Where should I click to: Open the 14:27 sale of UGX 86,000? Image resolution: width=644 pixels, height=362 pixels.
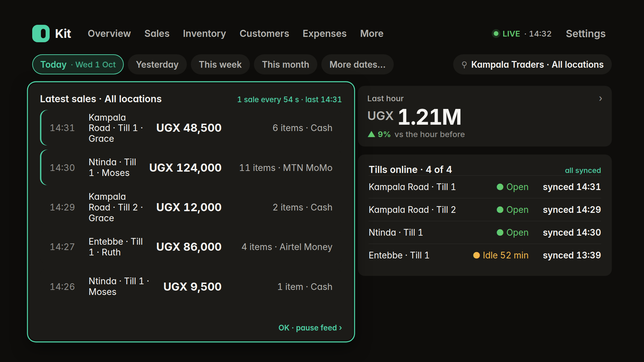191,247
